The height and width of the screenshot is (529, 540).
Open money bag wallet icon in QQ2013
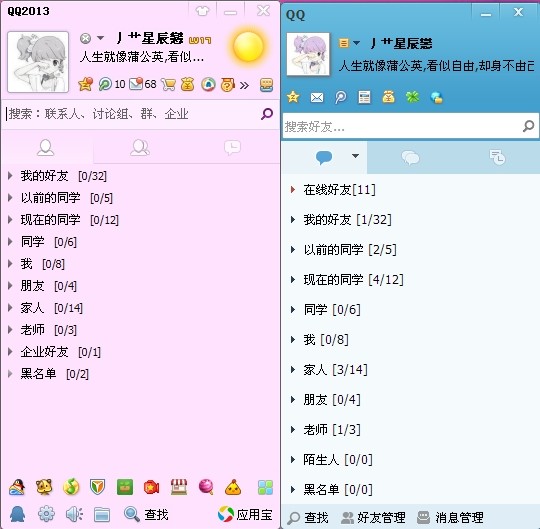187,84
